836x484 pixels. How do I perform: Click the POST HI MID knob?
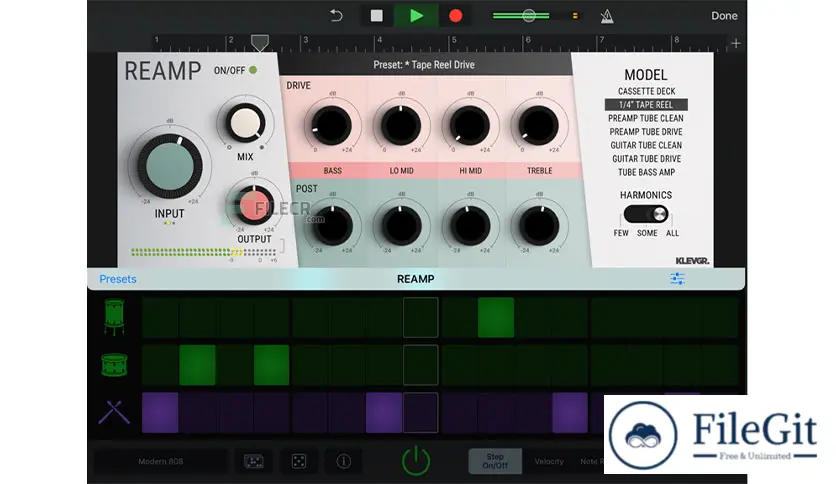(x=470, y=226)
